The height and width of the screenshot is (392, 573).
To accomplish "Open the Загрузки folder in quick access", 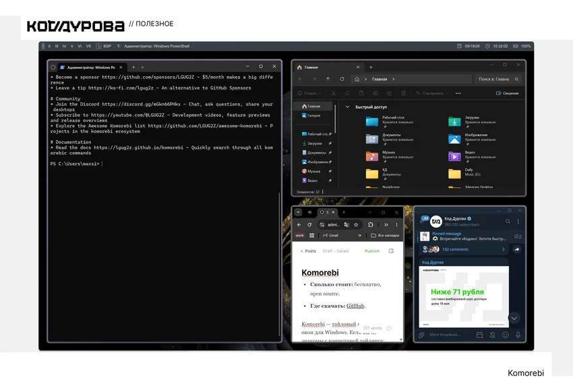I will [472, 121].
